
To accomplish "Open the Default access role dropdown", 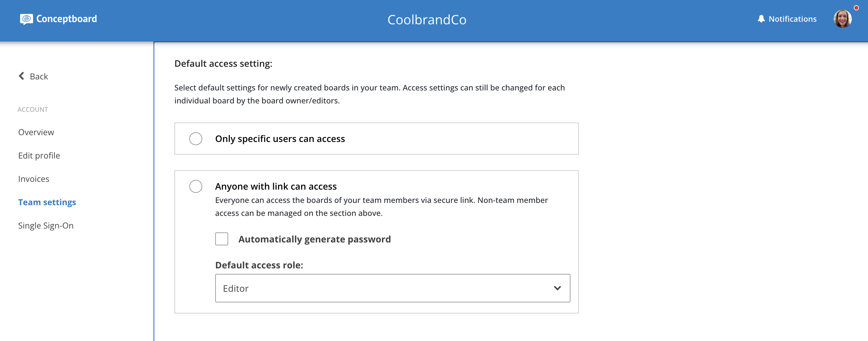I will 393,288.
